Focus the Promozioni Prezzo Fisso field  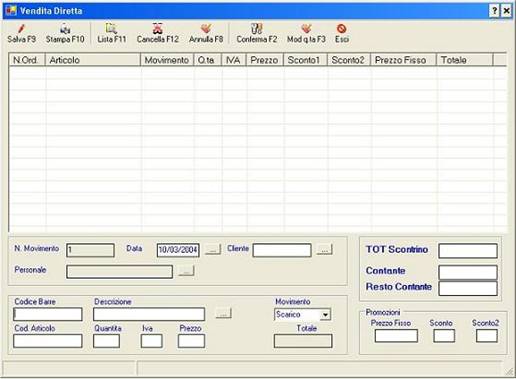(x=396, y=336)
